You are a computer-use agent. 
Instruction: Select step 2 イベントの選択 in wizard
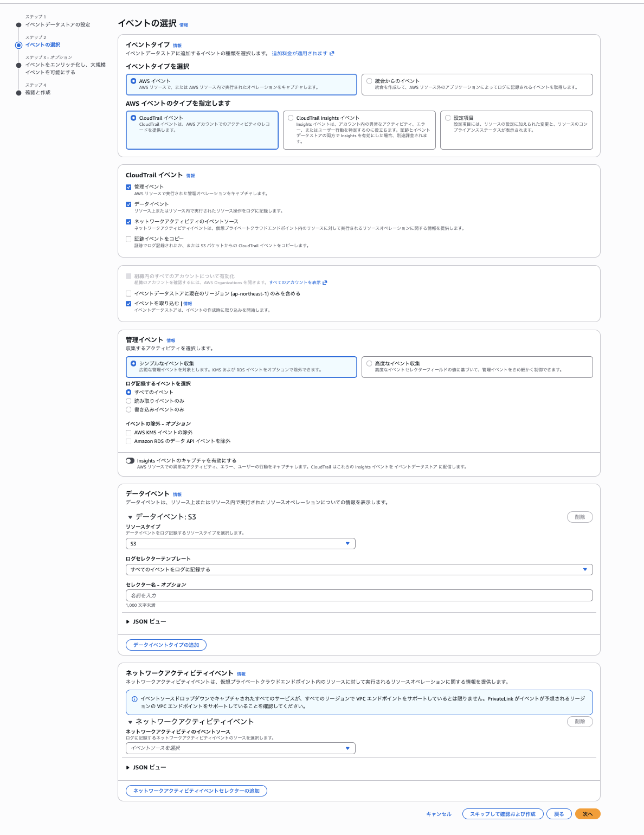pyautogui.click(x=42, y=45)
